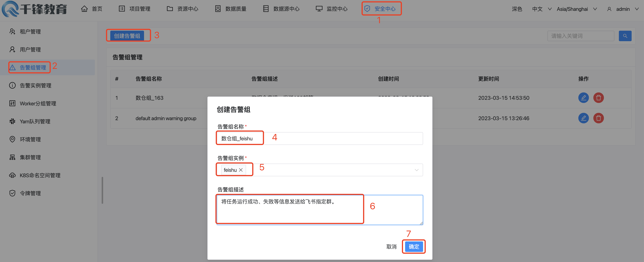The image size is (644, 262).
Task: Go to 数据源中心 in the top menu
Action: pyautogui.click(x=281, y=9)
